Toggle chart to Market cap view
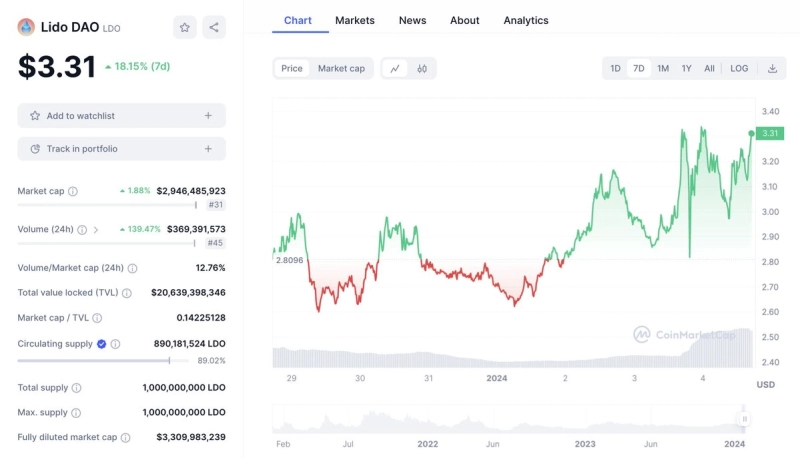This screenshot has height=458, width=800. coord(341,69)
